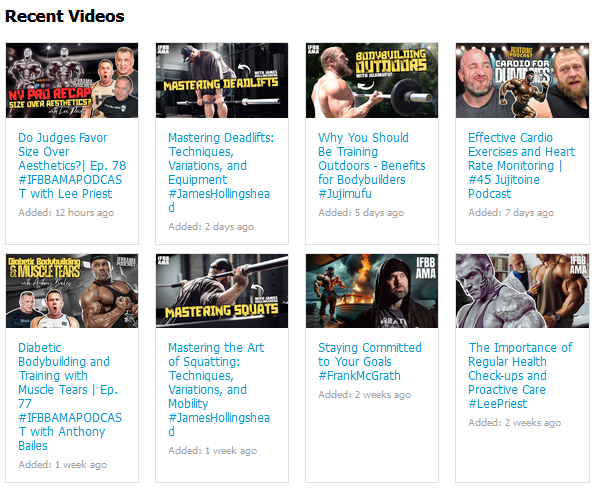Viewport: 596px width, 491px height.
Task: Click the hooded man IFBB AMA thumbnail
Action: [372, 291]
